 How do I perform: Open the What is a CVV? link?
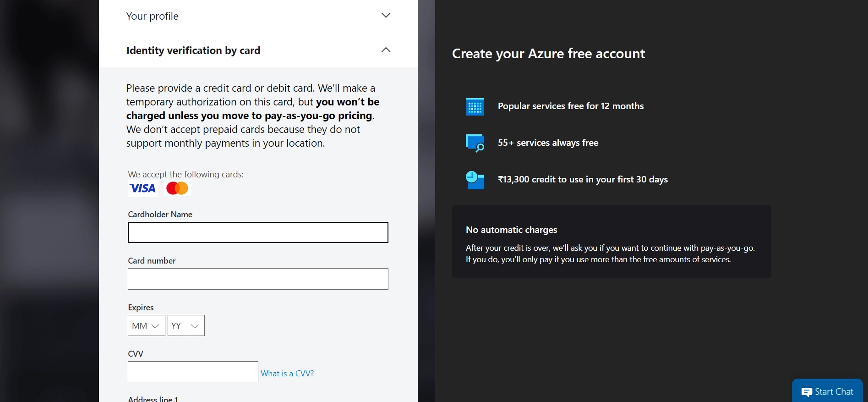tap(287, 374)
